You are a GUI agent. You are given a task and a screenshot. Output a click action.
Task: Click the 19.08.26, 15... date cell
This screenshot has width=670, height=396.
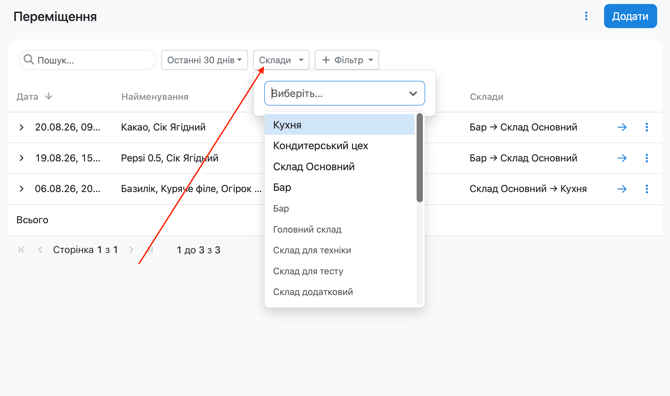point(68,158)
